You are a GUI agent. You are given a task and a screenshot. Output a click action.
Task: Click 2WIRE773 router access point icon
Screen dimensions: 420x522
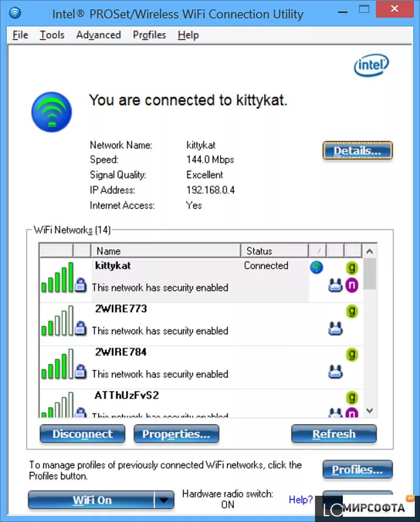(x=335, y=328)
